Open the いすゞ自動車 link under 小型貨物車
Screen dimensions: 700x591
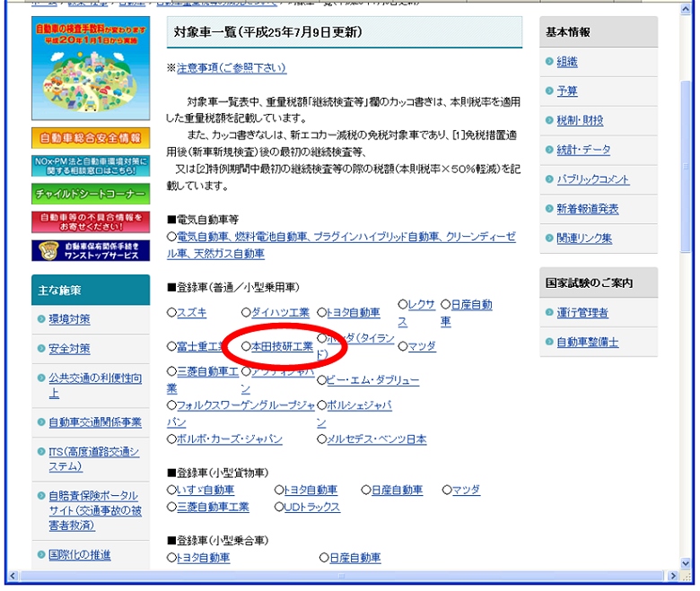click(x=205, y=491)
